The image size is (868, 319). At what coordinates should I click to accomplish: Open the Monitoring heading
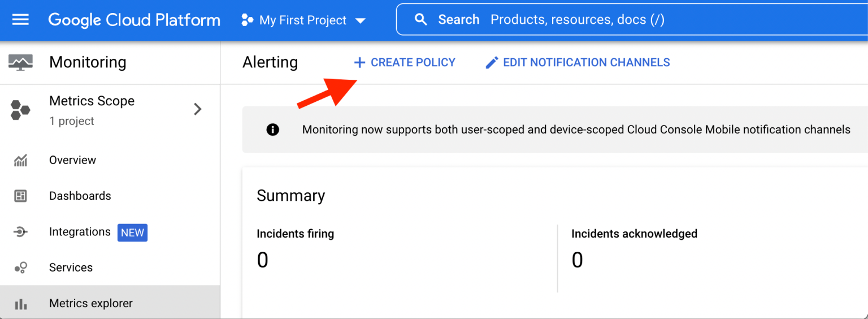click(88, 62)
